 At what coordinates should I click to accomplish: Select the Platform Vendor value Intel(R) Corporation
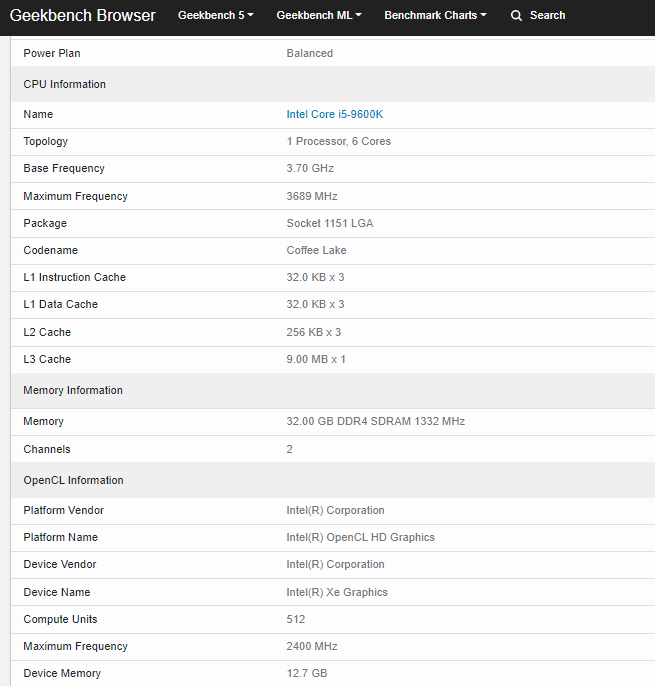336,510
